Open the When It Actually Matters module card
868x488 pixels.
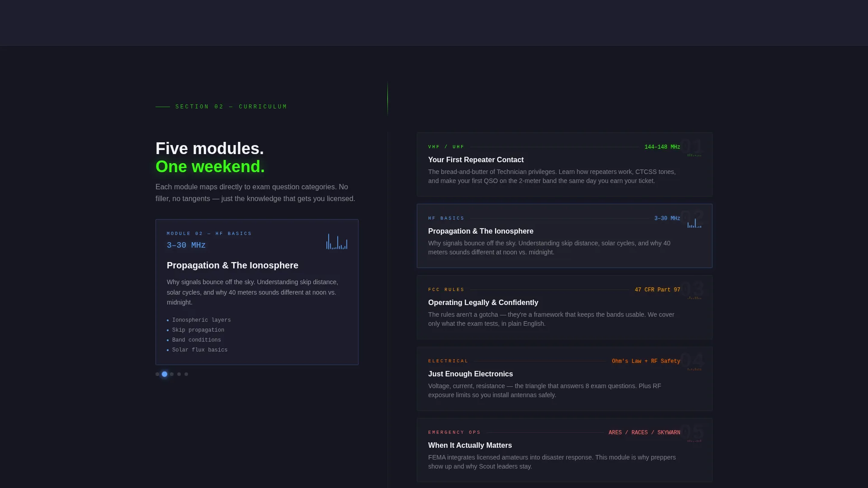tap(564, 450)
